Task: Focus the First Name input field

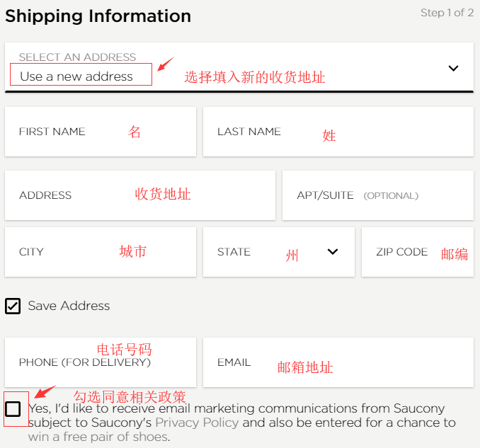Action: [x=100, y=132]
